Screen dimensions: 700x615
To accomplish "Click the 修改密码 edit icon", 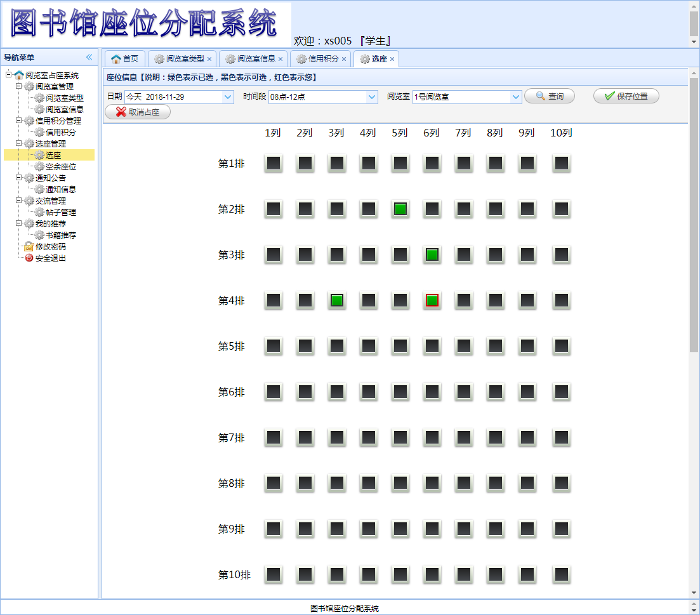I will click(29, 246).
